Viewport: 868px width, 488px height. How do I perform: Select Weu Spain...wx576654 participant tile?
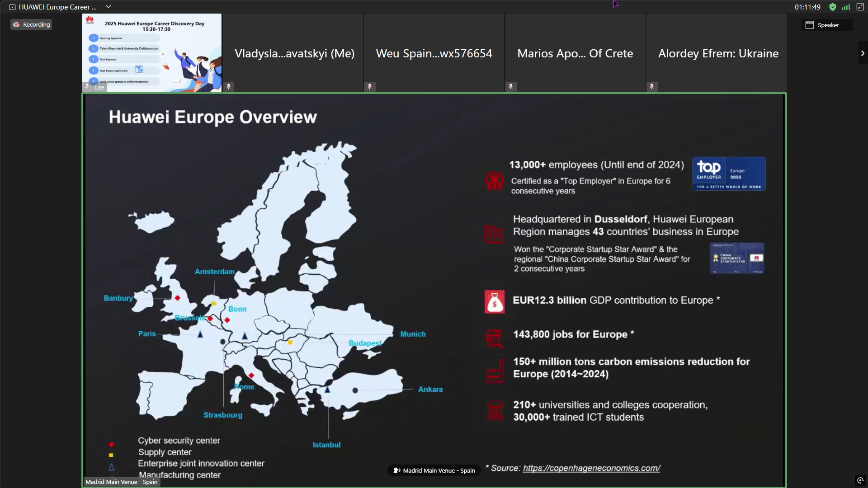(x=434, y=53)
